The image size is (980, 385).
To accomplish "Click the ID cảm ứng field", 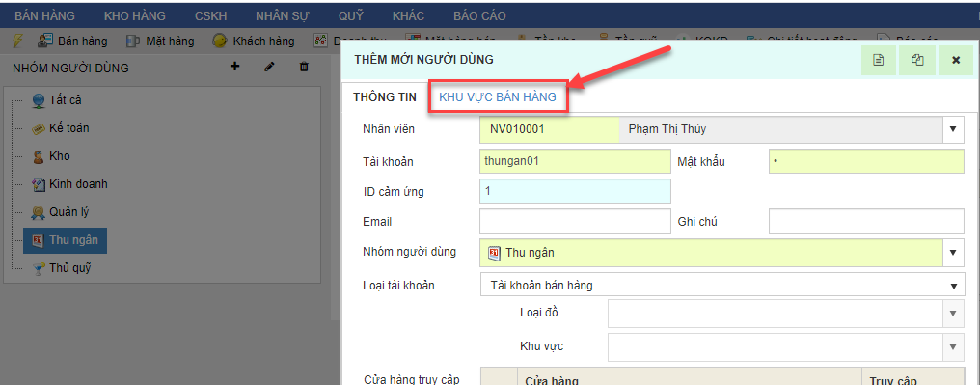I will [575, 191].
